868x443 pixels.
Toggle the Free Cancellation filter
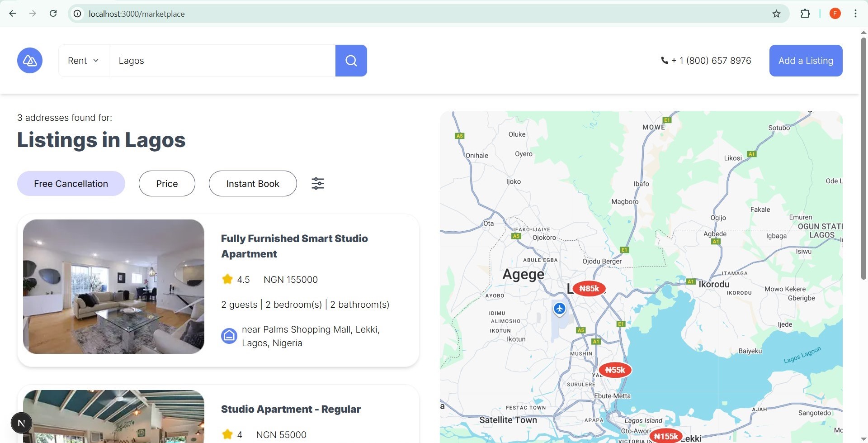[71, 183]
